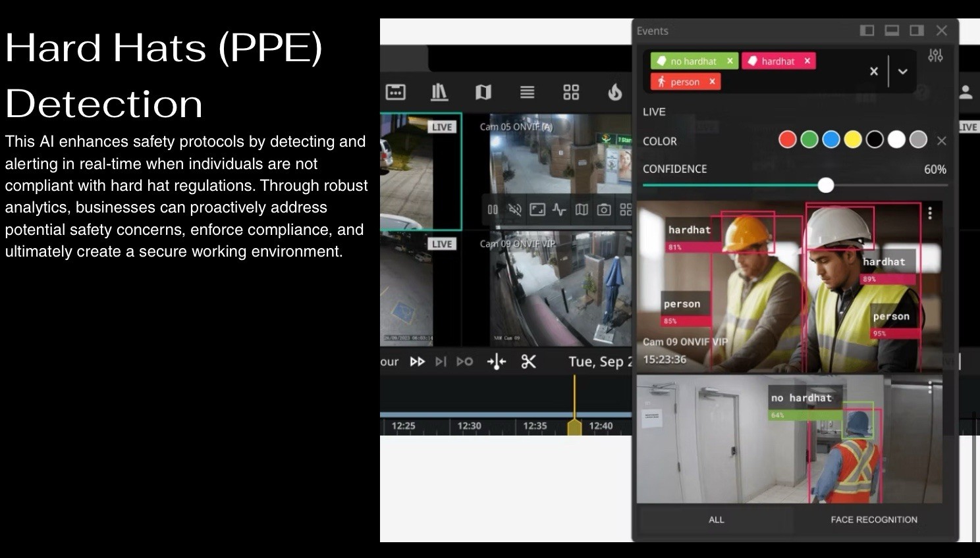
Task: Open the list view hamburger icon
Action: click(527, 92)
